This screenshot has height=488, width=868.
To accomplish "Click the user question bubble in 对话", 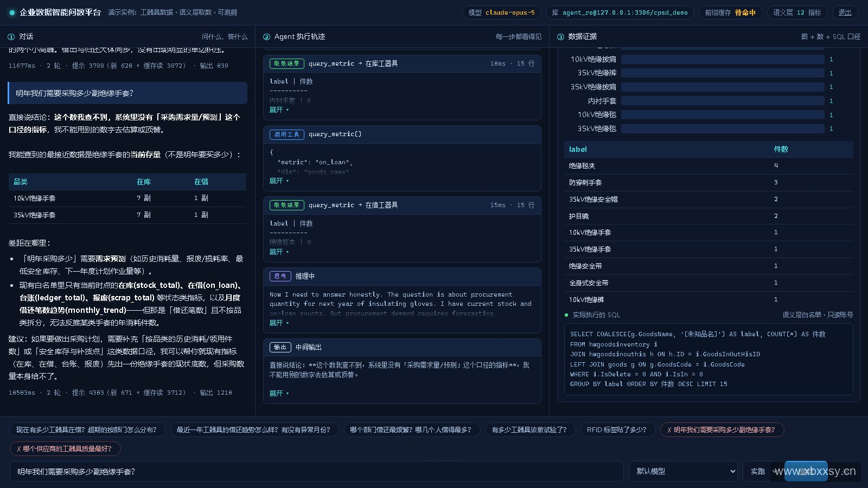I will pyautogui.click(x=127, y=93).
